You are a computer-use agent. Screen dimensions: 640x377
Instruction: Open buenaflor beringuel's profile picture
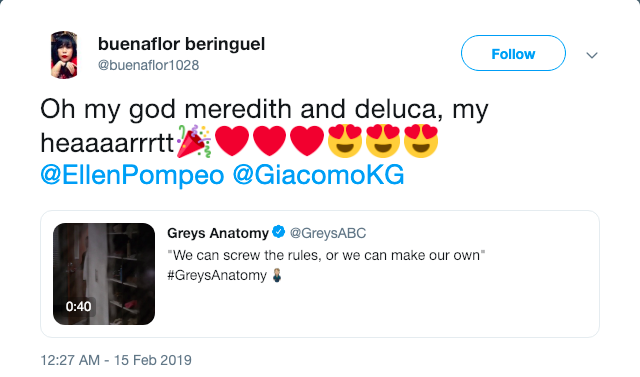tap(64, 55)
